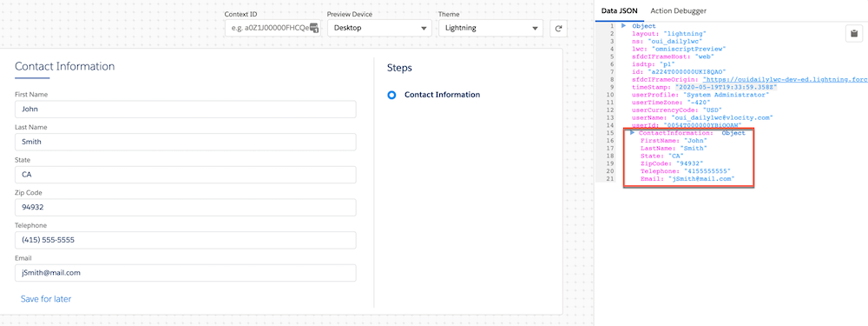The width and height of the screenshot is (868, 326).
Task: Click the FirstName "John" JSON line
Action: (x=674, y=141)
